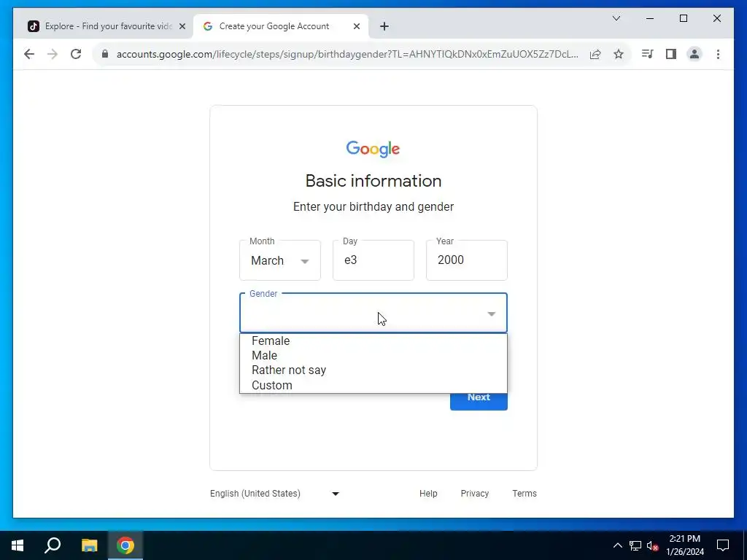
Task: Show hidden system tray icons
Action: point(617,545)
